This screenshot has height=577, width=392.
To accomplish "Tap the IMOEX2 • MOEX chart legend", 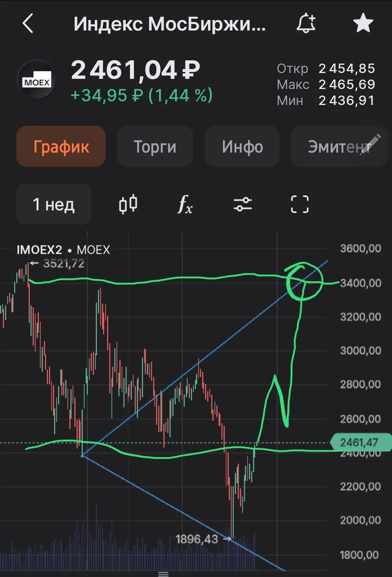I will pos(63,250).
